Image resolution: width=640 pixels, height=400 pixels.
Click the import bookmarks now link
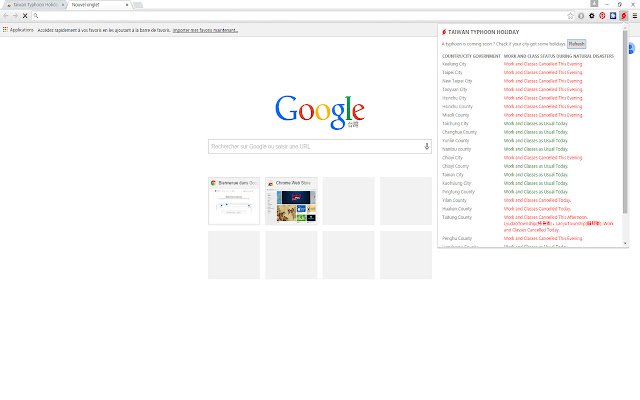pos(205,30)
